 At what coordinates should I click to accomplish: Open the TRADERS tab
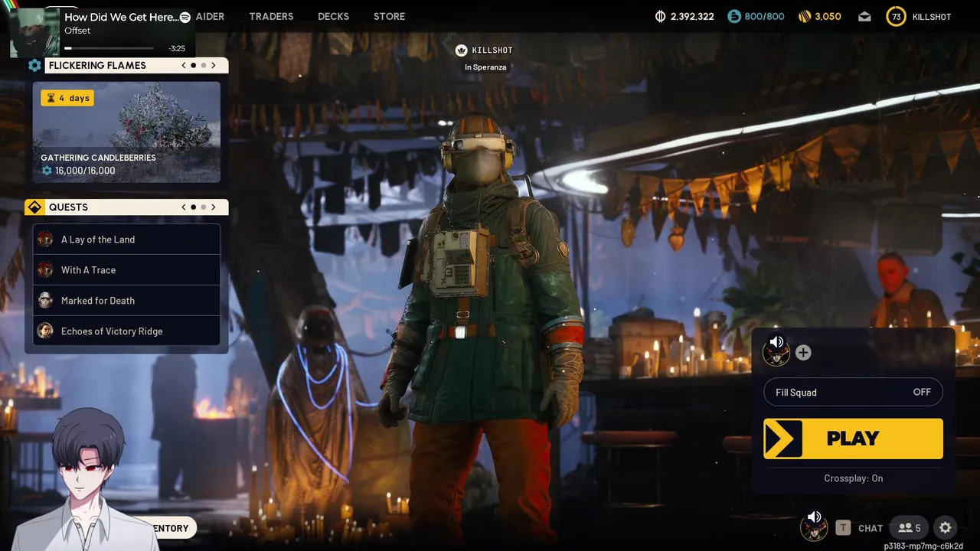click(x=271, y=17)
